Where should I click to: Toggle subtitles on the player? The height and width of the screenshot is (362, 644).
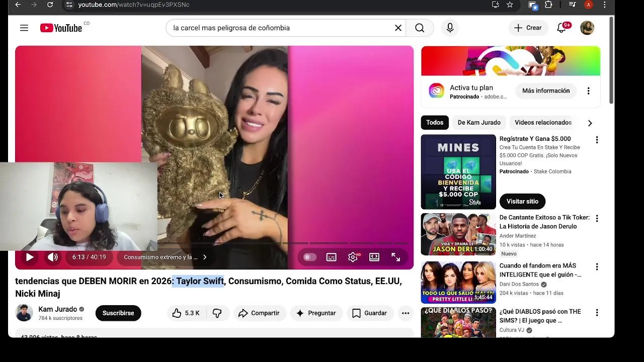tap(332, 257)
